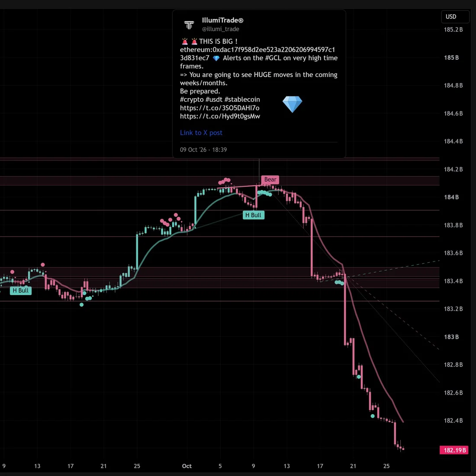This screenshot has height=476, width=476.
Task: Click the 182.4 B price axis label
Action: click(453, 421)
